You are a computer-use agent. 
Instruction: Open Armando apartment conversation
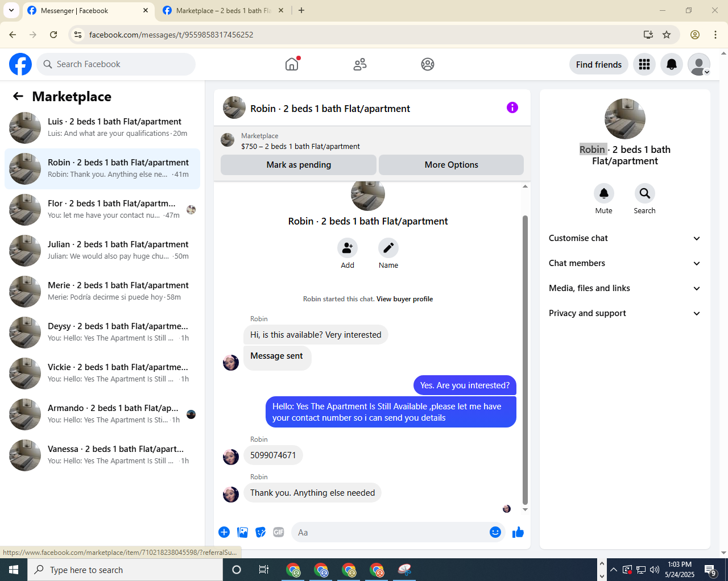[x=102, y=414]
